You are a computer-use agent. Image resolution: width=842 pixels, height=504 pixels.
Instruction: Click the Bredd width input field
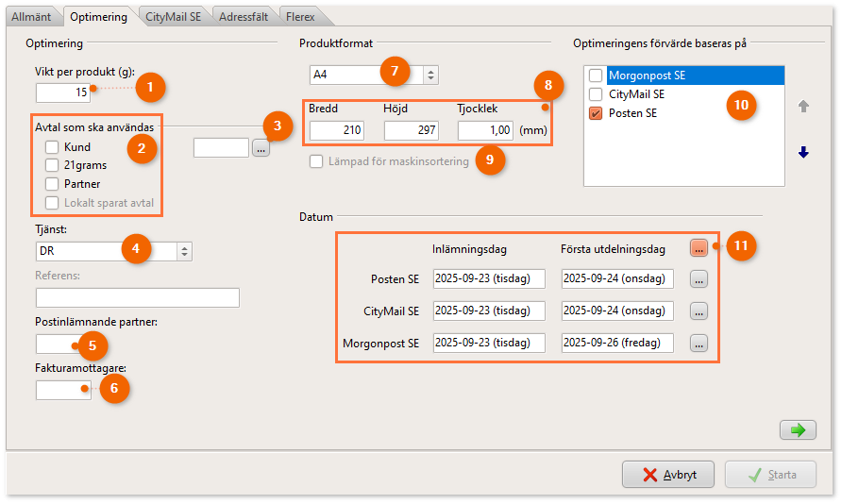pyautogui.click(x=336, y=130)
